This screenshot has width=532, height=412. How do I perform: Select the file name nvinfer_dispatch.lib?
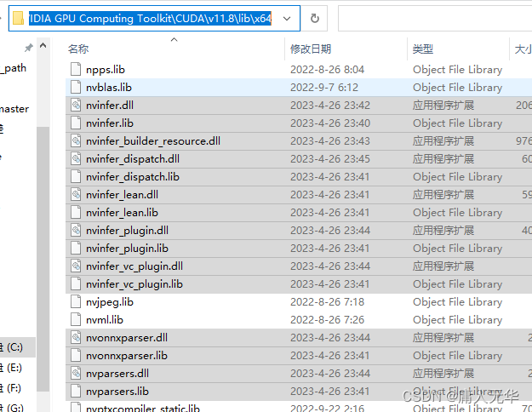(133, 177)
